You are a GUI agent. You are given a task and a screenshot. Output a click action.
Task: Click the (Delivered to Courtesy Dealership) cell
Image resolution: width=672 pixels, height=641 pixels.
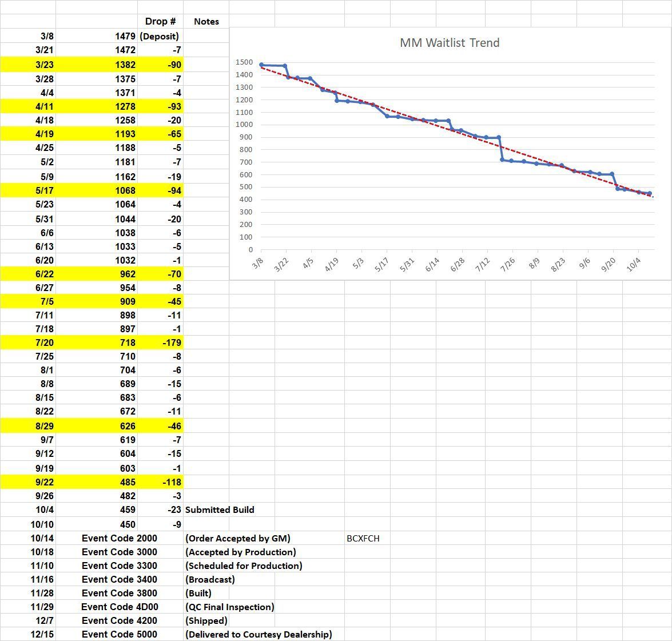click(x=259, y=634)
